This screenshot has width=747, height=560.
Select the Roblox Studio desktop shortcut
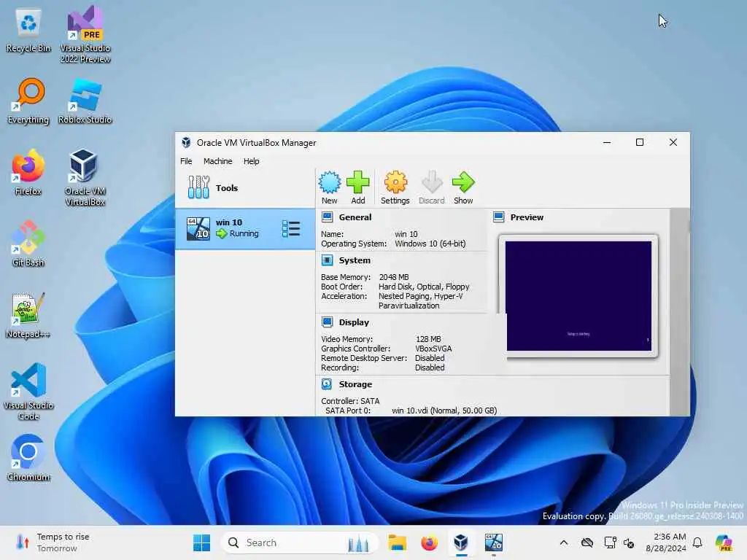[85, 101]
